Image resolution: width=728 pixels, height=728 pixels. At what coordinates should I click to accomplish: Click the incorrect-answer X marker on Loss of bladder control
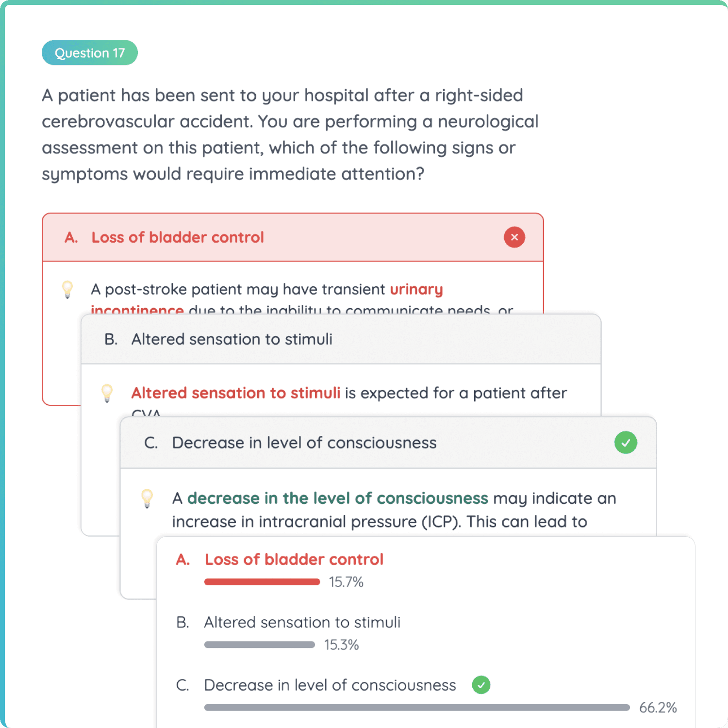[x=514, y=237]
